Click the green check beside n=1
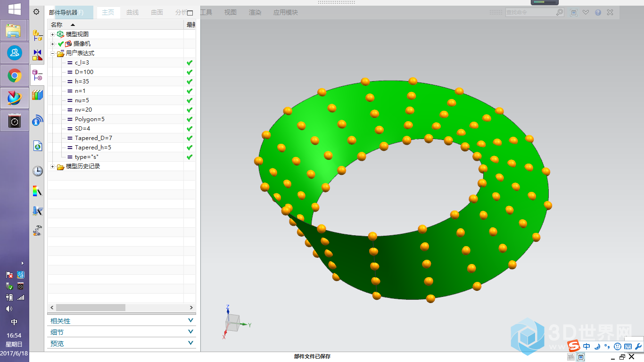The height and width of the screenshot is (362, 644). pyautogui.click(x=190, y=91)
